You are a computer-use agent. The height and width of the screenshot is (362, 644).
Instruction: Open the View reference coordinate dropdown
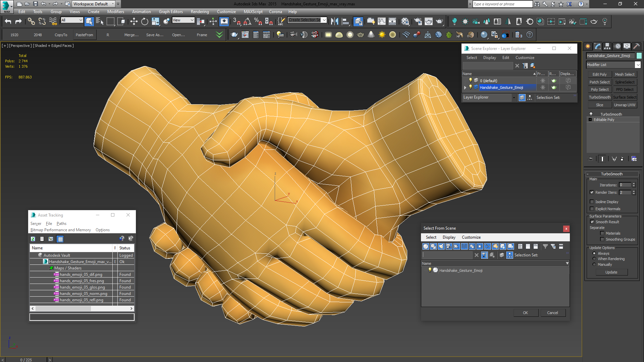coord(183,20)
